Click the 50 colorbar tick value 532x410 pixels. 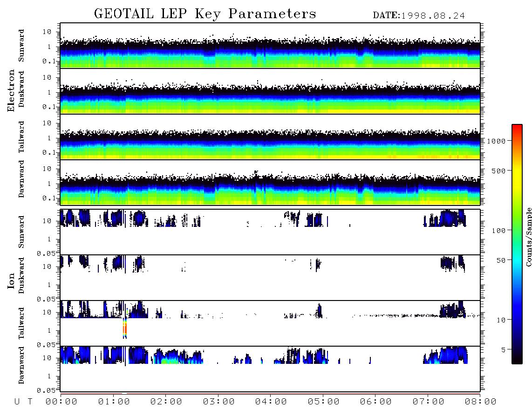pyautogui.click(x=501, y=260)
